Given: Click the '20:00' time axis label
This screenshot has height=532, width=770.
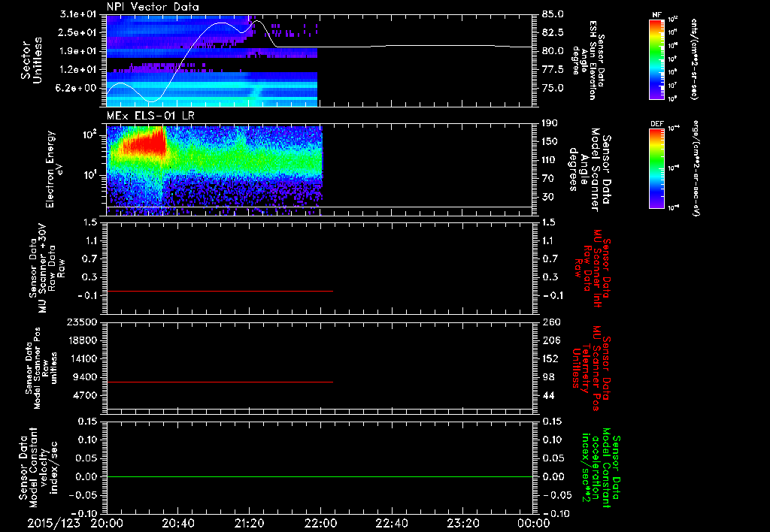Looking at the screenshot, I should [x=107, y=523].
